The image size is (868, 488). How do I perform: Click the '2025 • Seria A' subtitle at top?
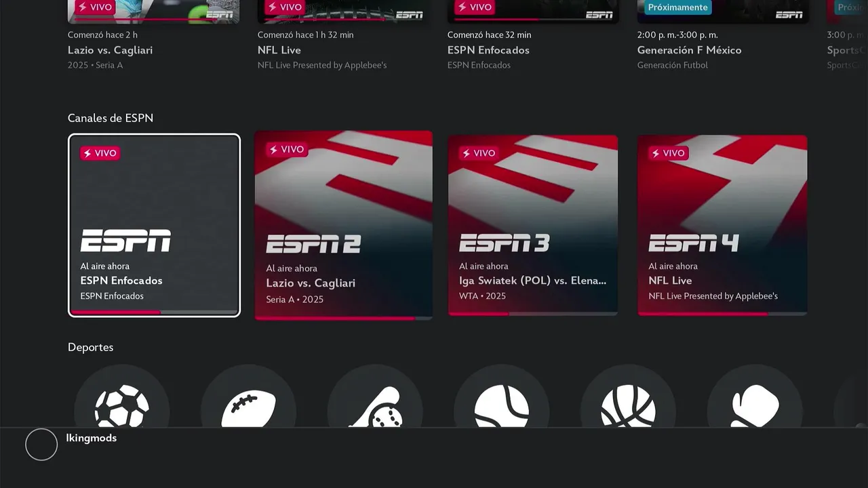pyautogui.click(x=95, y=65)
